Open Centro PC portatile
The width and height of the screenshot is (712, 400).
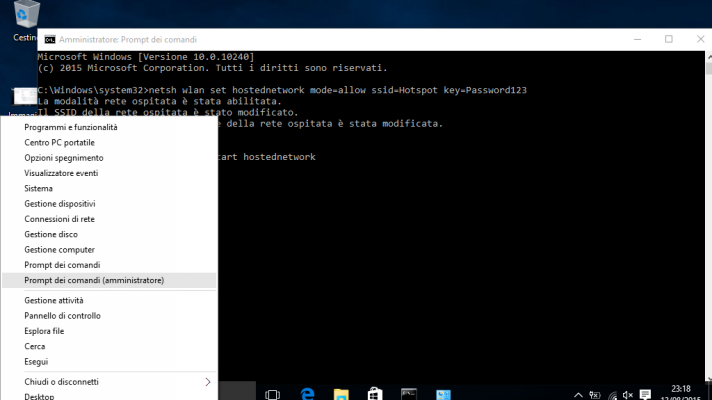pos(109,143)
